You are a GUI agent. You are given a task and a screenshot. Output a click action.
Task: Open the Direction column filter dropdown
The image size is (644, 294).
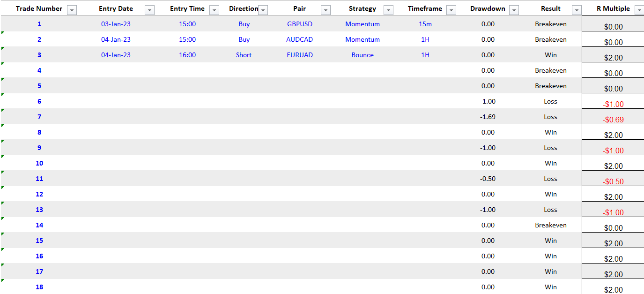pyautogui.click(x=263, y=10)
